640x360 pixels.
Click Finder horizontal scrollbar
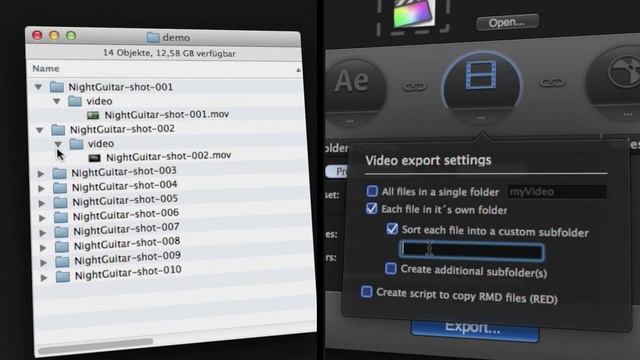click(96, 346)
